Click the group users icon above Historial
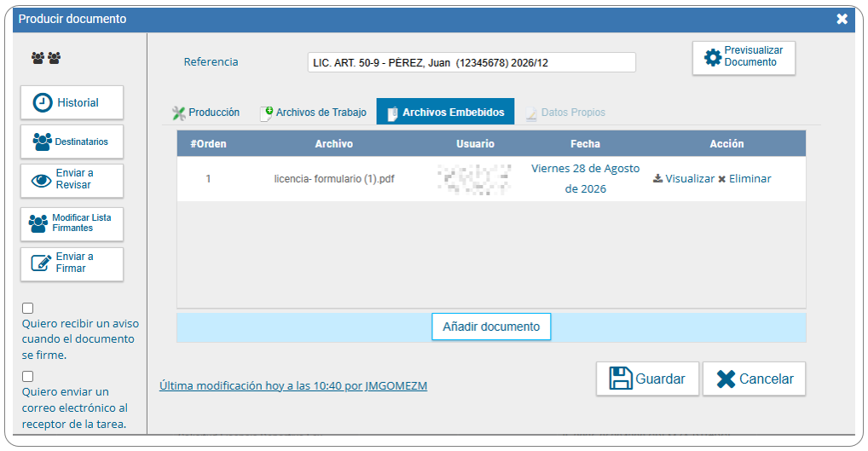The image size is (868, 451). click(46, 58)
